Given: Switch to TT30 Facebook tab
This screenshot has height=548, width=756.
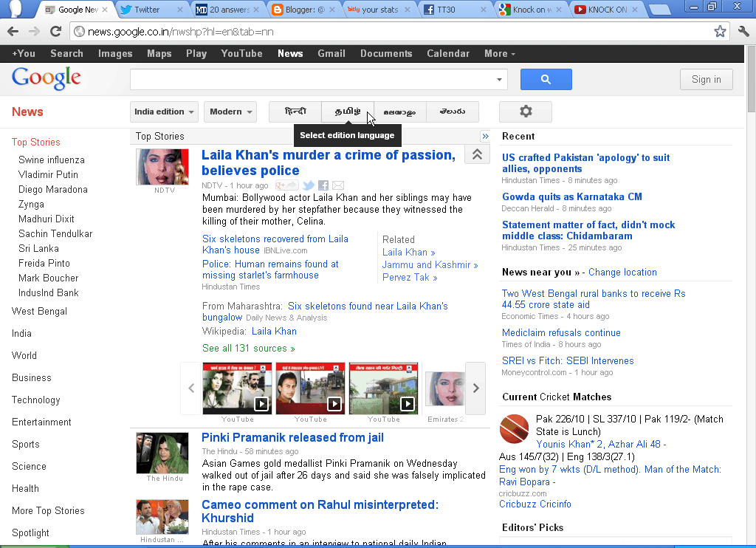Looking at the screenshot, I should click(x=447, y=10).
